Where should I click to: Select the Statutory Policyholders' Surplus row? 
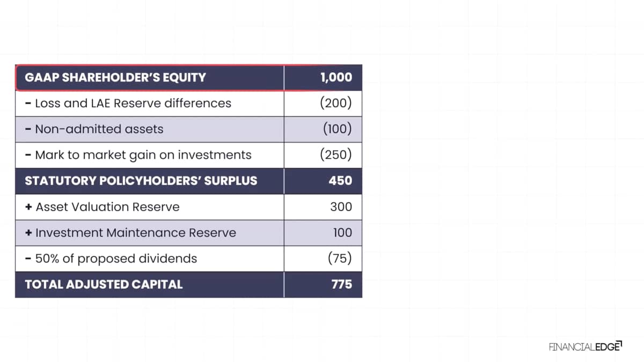pyautogui.click(x=141, y=181)
